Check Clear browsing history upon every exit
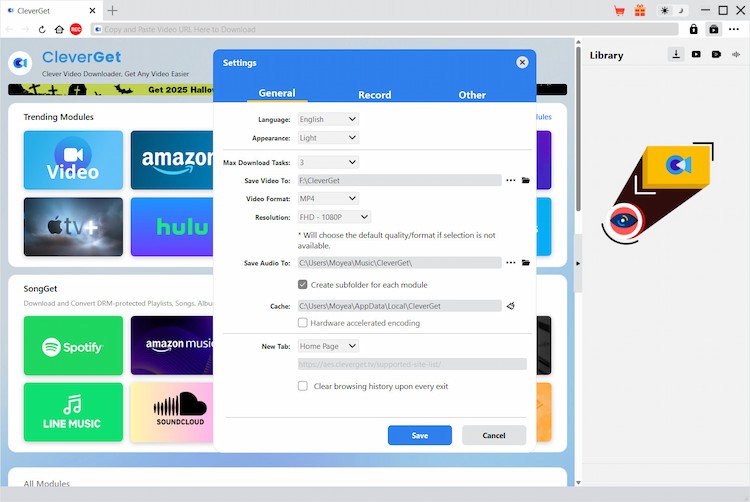This screenshot has height=502, width=750. click(x=303, y=386)
